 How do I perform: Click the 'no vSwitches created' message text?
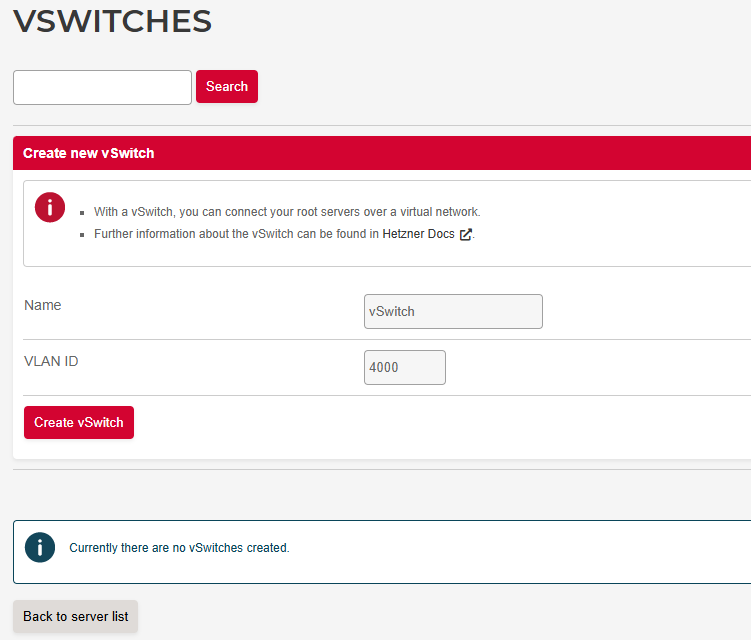[x=179, y=548]
